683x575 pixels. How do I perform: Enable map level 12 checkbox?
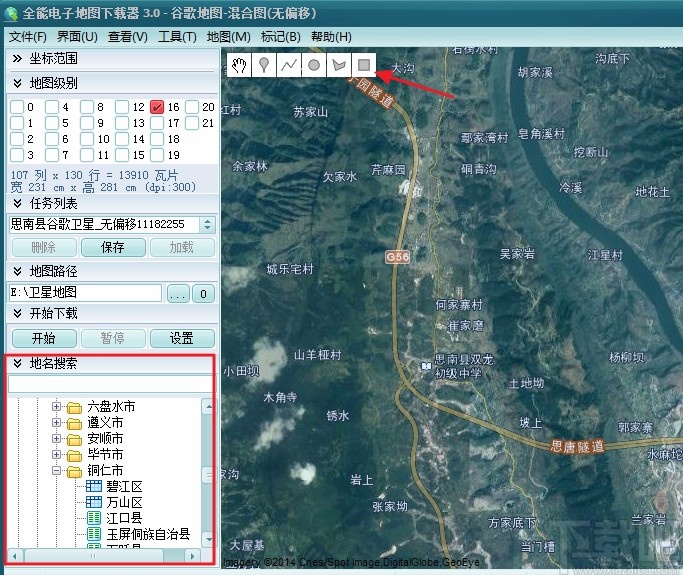tap(122, 107)
